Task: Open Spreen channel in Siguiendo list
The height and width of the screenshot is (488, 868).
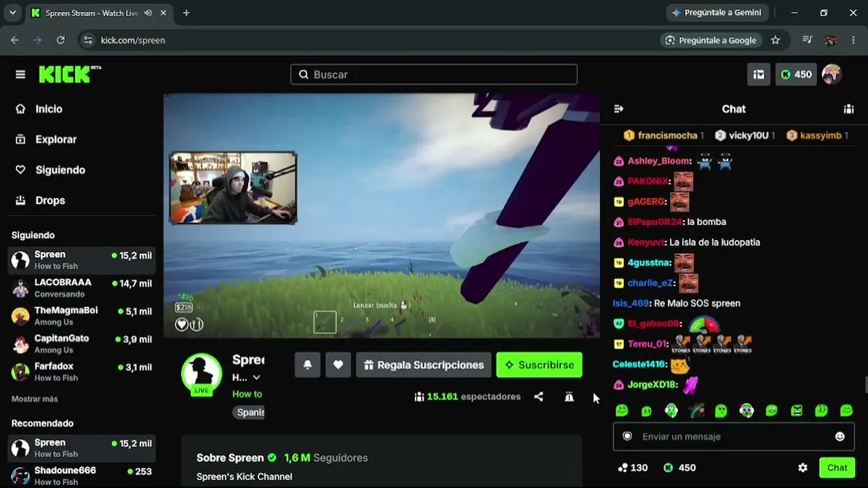Action: 81,260
